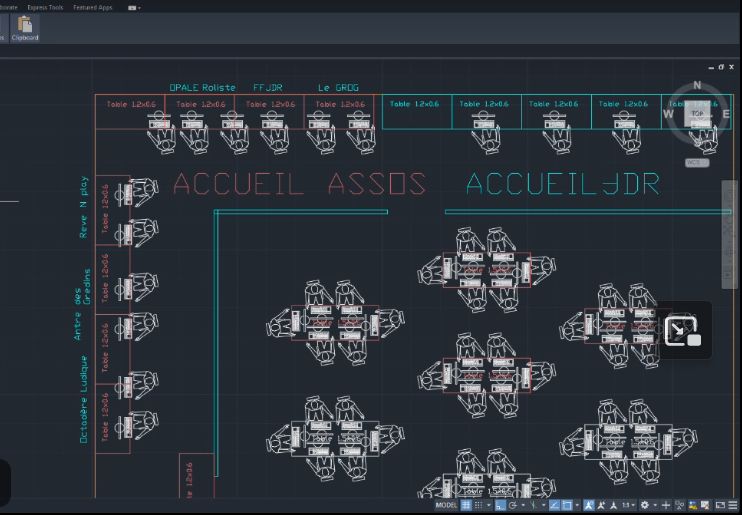742x515 pixels.
Task: Click the MODEL space button
Action: click(x=446, y=506)
